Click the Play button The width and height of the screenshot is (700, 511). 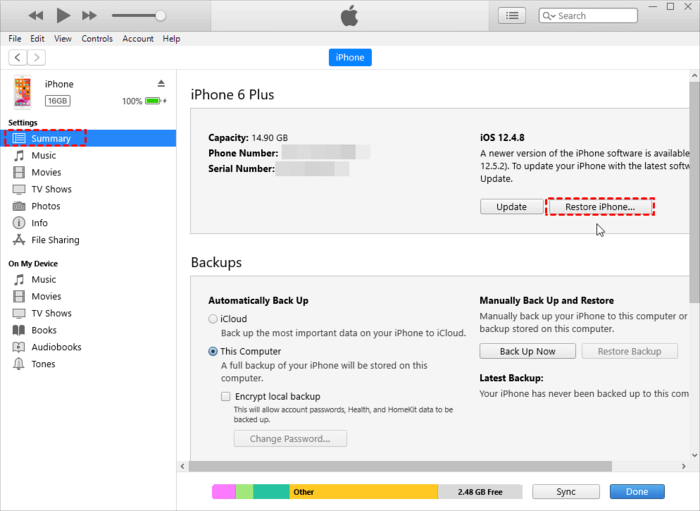(x=63, y=15)
